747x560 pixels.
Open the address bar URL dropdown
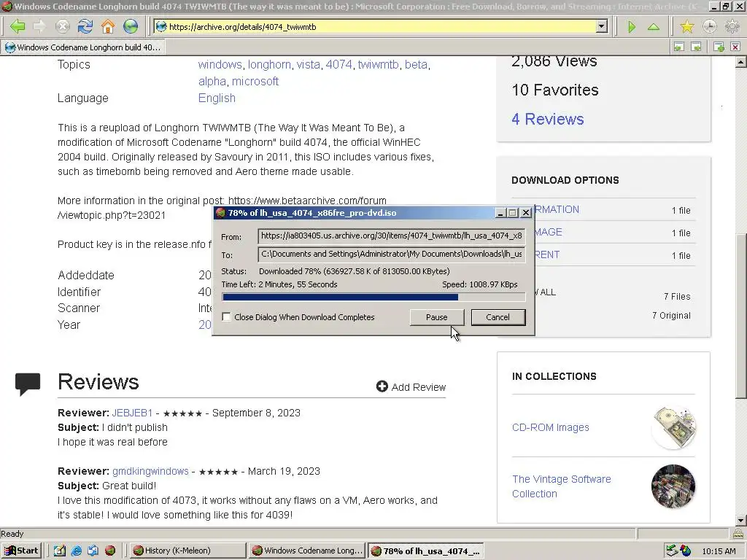pyautogui.click(x=602, y=27)
